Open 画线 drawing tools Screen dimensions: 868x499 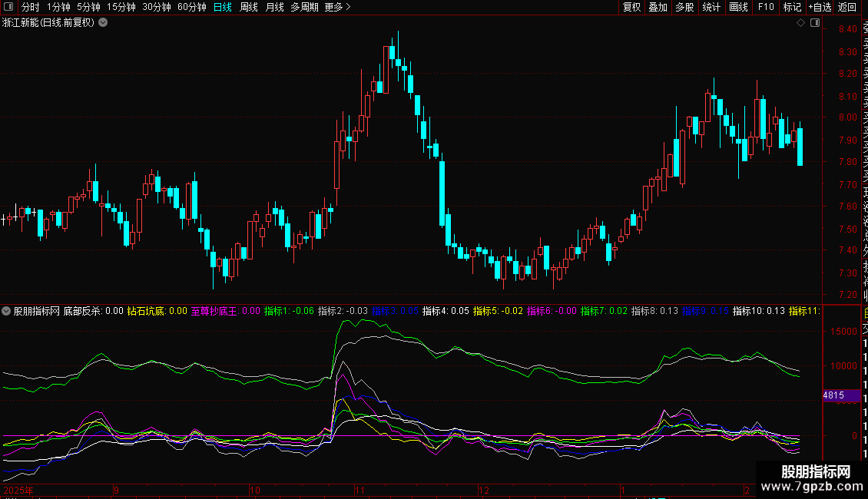[x=738, y=7]
